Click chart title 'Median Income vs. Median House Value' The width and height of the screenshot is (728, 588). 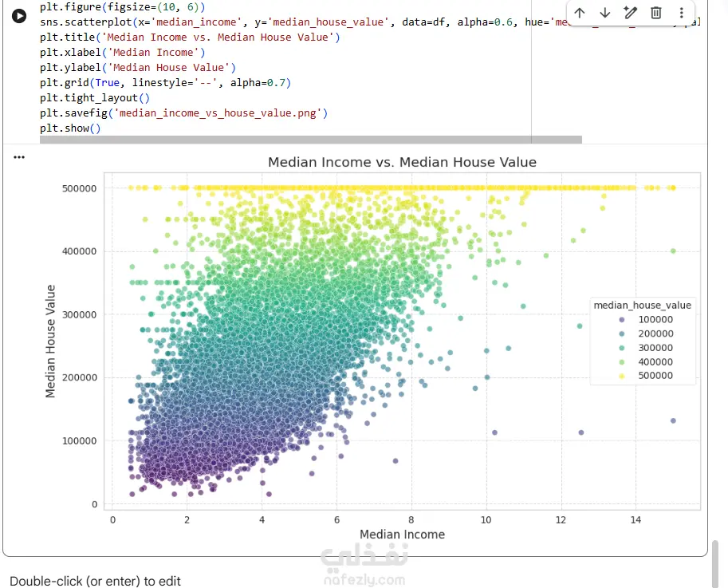point(402,162)
